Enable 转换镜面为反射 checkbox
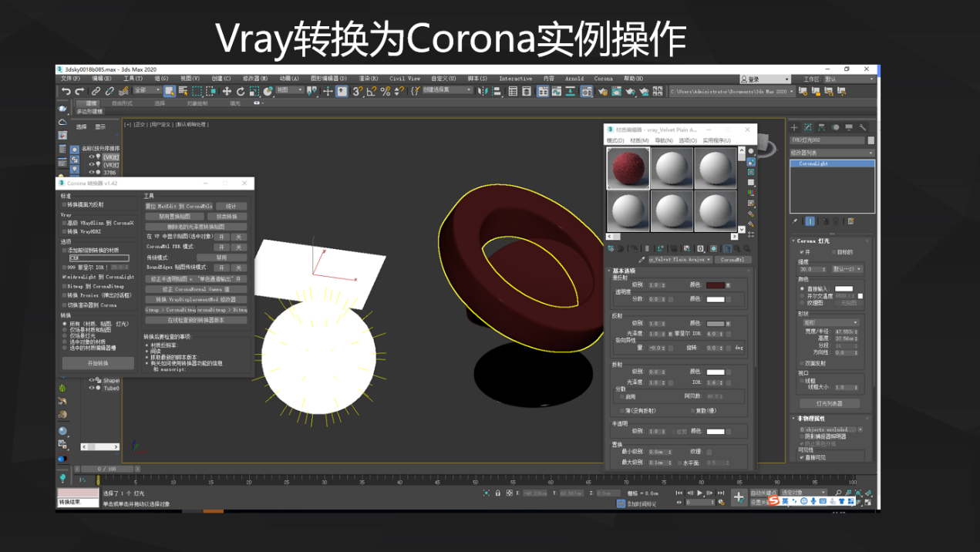The height and width of the screenshot is (552, 980). pyautogui.click(x=64, y=205)
